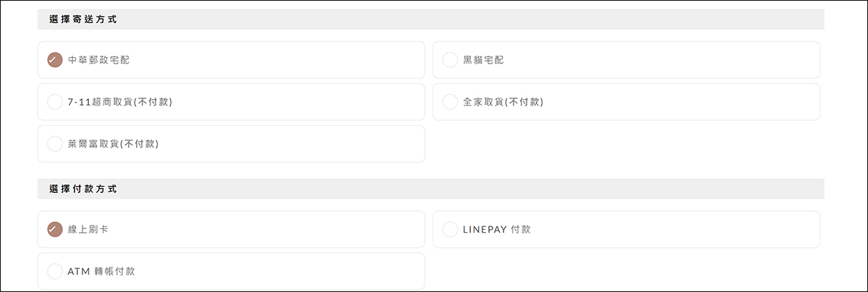
Task: Click the 7-11超商取貨(不付款) text label
Action: [119, 102]
